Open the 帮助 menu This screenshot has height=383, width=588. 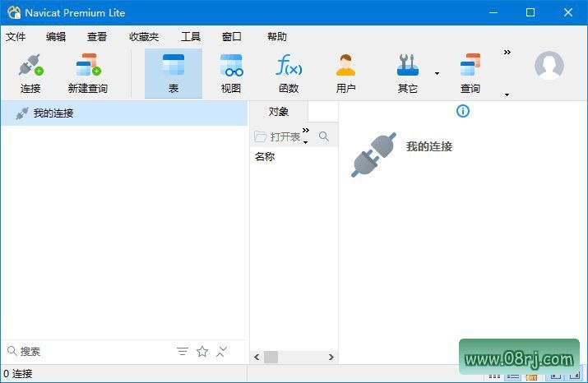[277, 37]
